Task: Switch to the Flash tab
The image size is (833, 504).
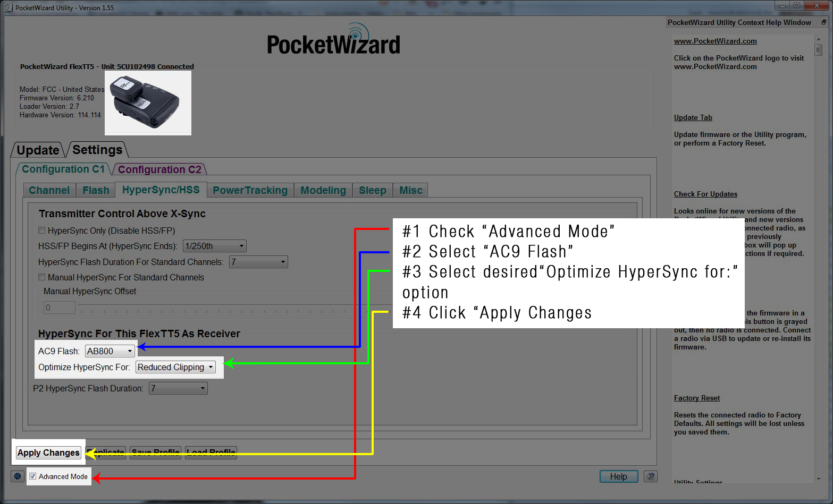Action: (x=96, y=190)
